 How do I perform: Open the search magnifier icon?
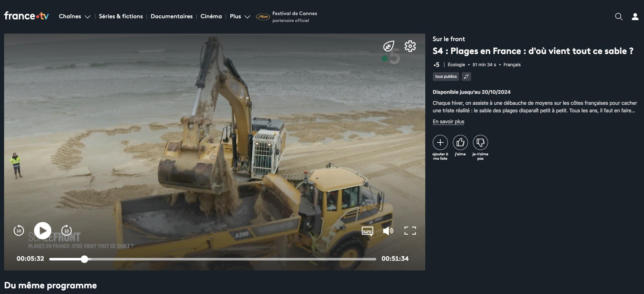(x=619, y=17)
